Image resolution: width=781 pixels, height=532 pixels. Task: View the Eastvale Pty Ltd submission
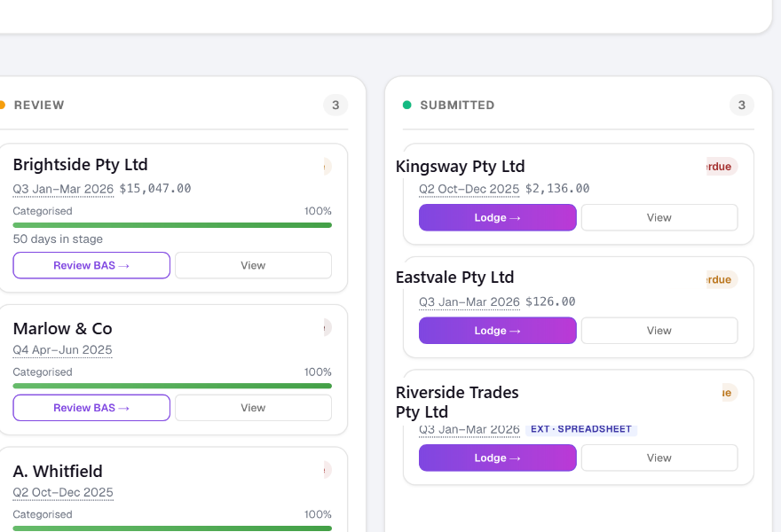pyautogui.click(x=659, y=331)
